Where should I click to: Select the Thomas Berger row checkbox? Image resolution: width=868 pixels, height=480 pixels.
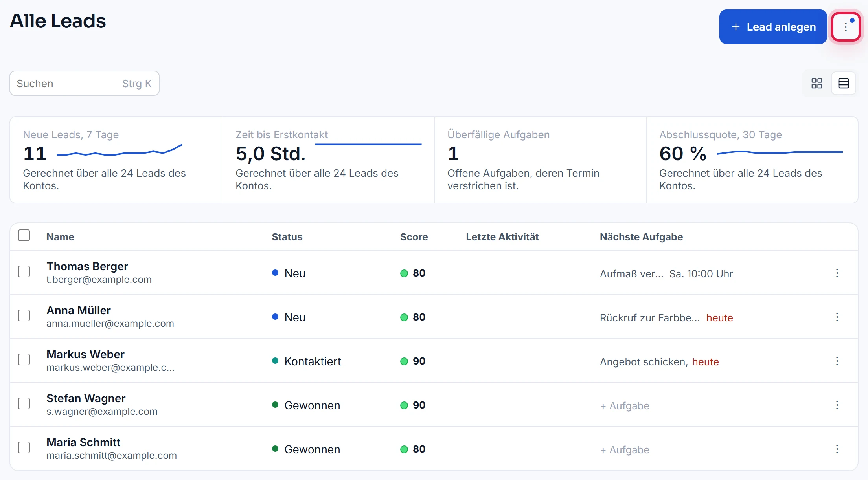[x=24, y=271]
